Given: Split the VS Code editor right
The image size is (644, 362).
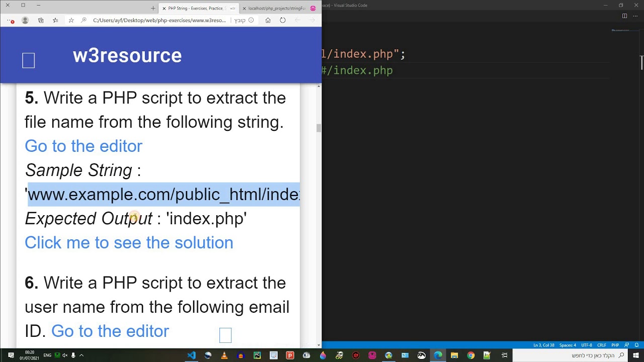Looking at the screenshot, I should (x=624, y=16).
